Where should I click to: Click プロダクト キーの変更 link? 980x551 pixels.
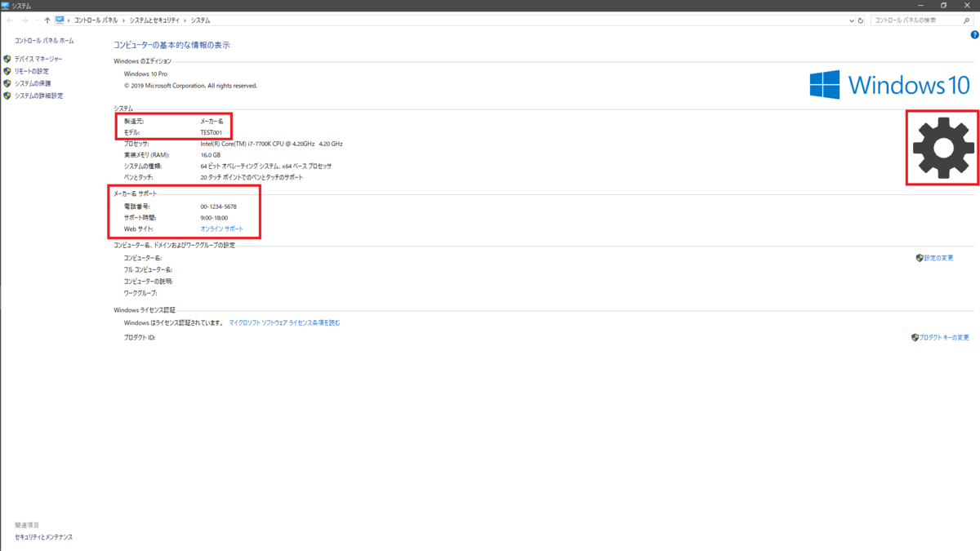point(944,337)
